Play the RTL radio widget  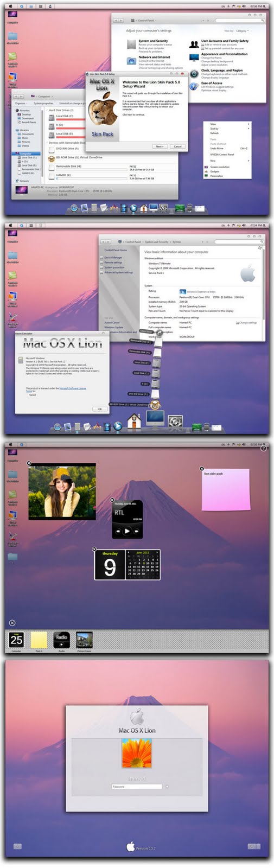tap(126, 531)
